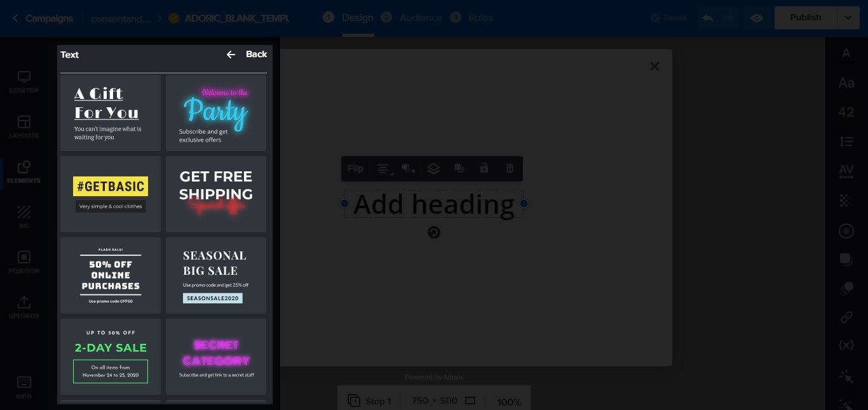Switch to the Design step tab
The height and width of the screenshot is (410, 868).
(x=348, y=18)
